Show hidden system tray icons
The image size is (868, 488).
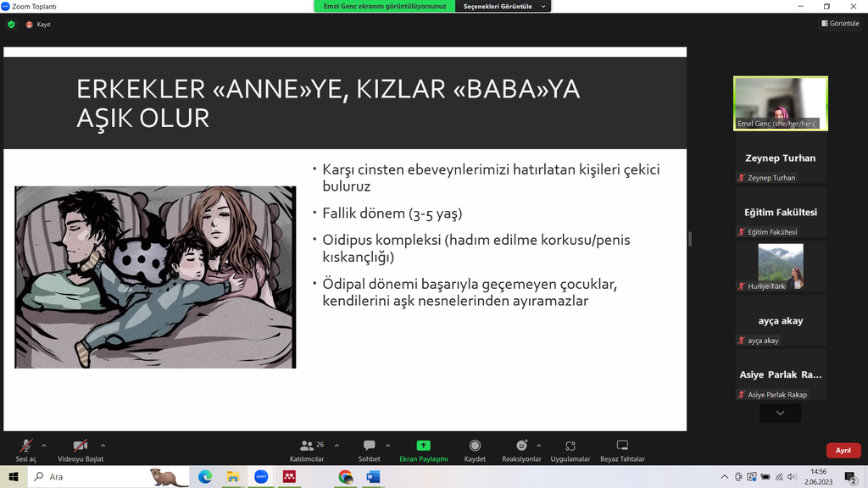click(x=724, y=476)
